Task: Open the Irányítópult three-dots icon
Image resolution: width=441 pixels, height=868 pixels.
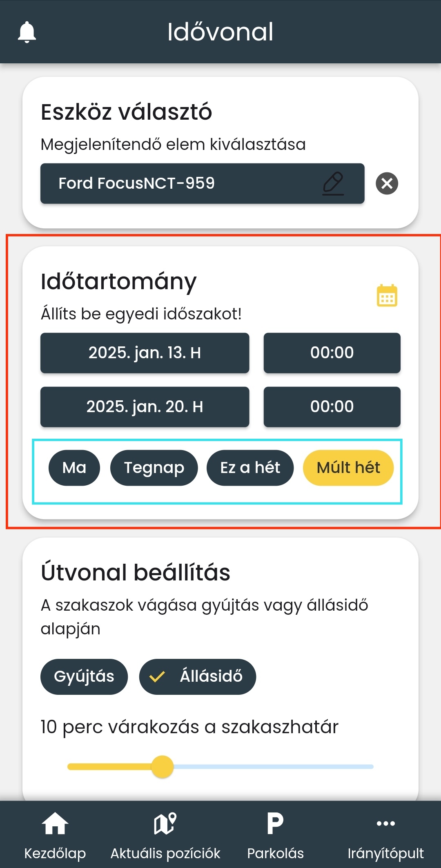Action: point(385,823)
